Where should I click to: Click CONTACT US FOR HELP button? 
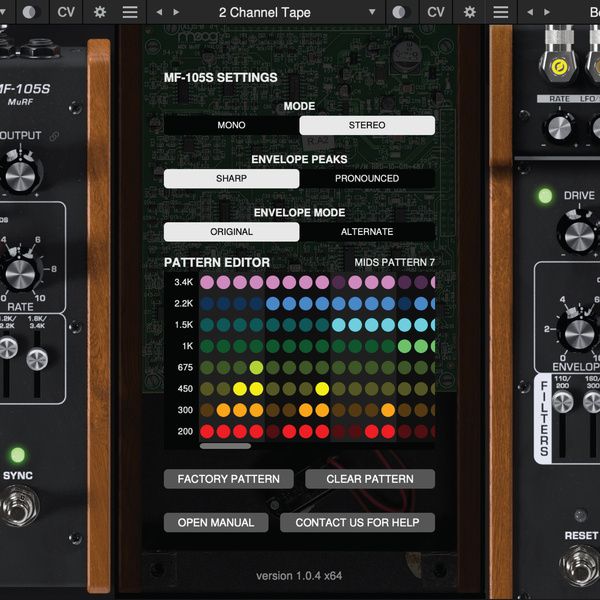point(357,523)
